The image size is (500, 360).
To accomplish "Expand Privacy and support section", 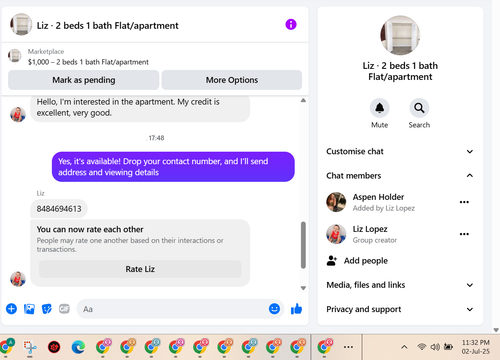I will [x=400, y=309].
